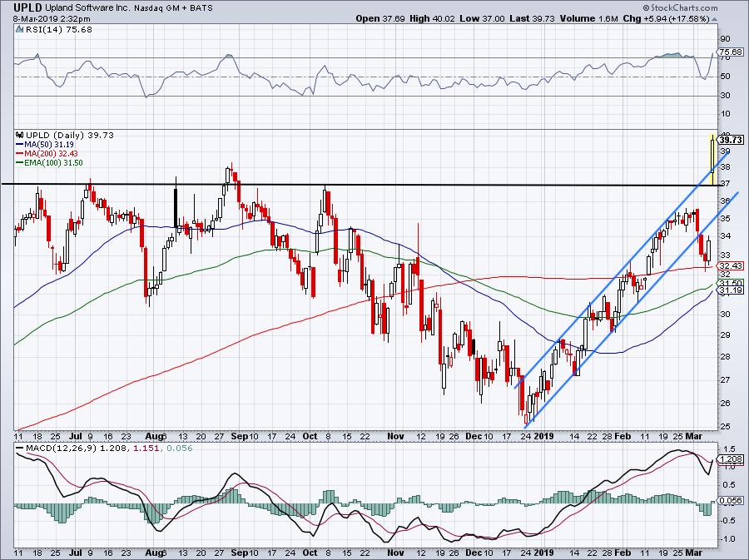The width and height of the screenshot is (749, 560).
Task: Click the 'High 40.02' value
Action: pyautogui.click(x=432, y=18)
